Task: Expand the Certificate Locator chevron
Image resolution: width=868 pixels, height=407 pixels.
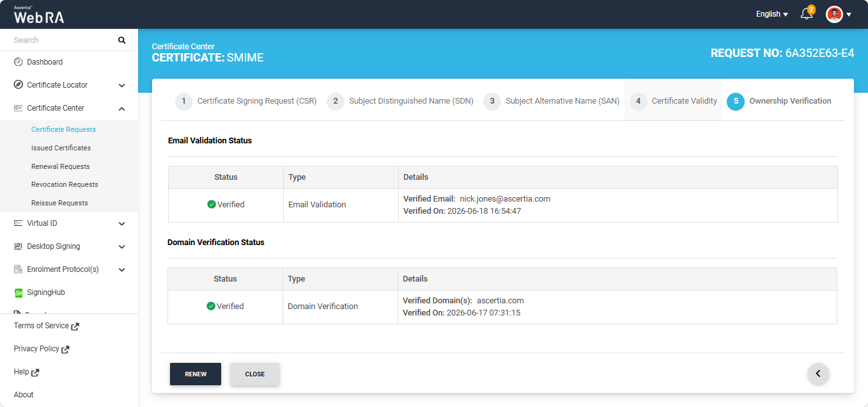Action: (121, 85)
